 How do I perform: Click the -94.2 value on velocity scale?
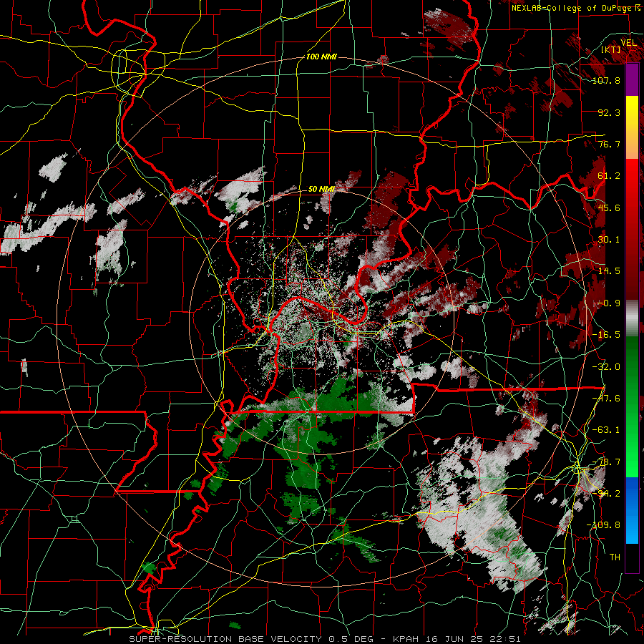tap(606, 494)
